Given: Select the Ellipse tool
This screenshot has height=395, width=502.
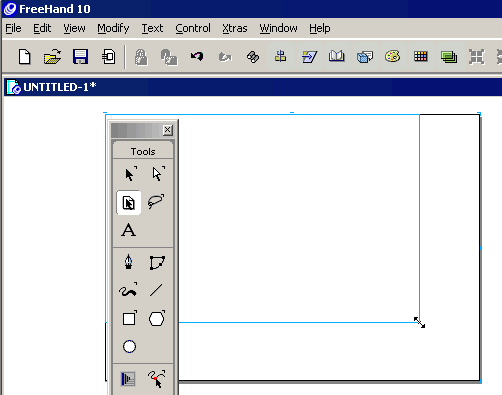Looking at the screenshot, I should point(129,347).
